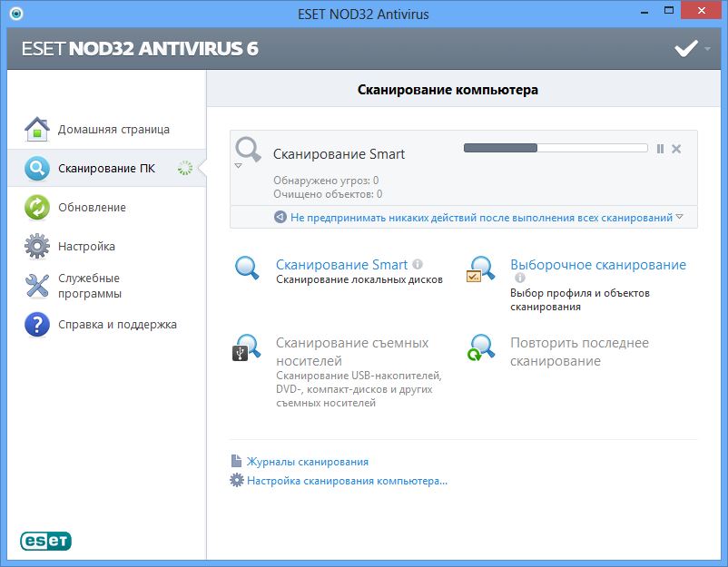Click the Custom scan magnifier checklist icon

tap(480, 269)
